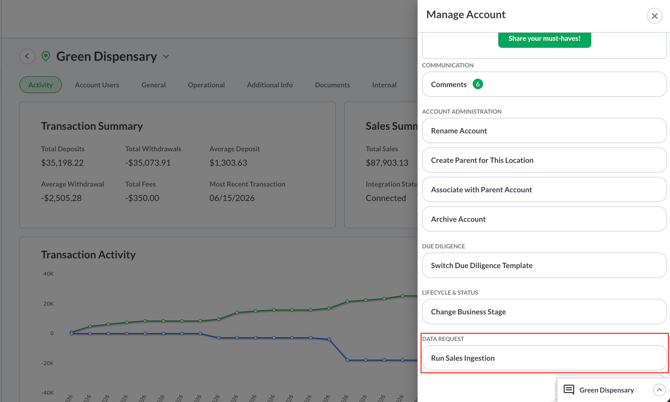Open the Activity tab
Screen dimensions: 670x402
[x=41, y=85]
